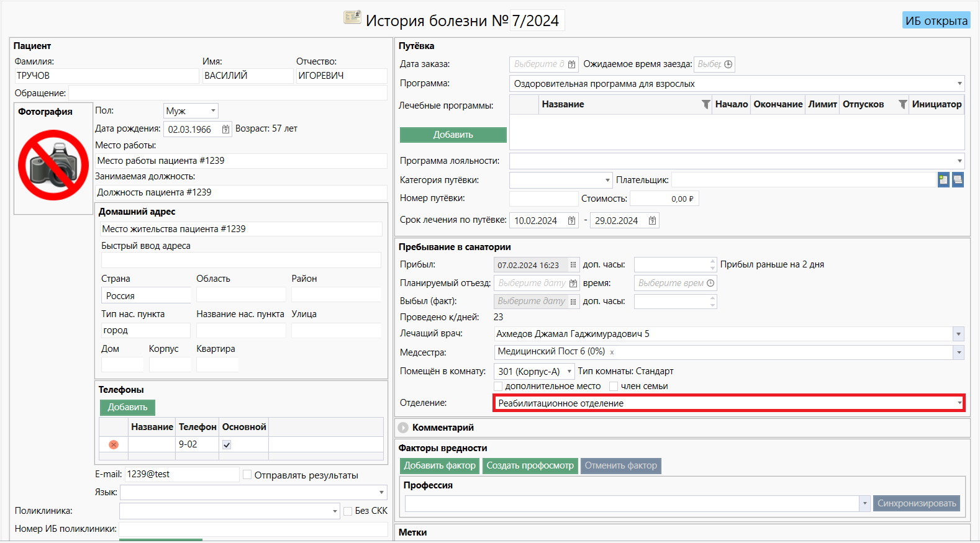The height and width of the screenshot is (543, 980).
Task: Open the expected arrival time clock picker
Action: (x=728, y=64)
